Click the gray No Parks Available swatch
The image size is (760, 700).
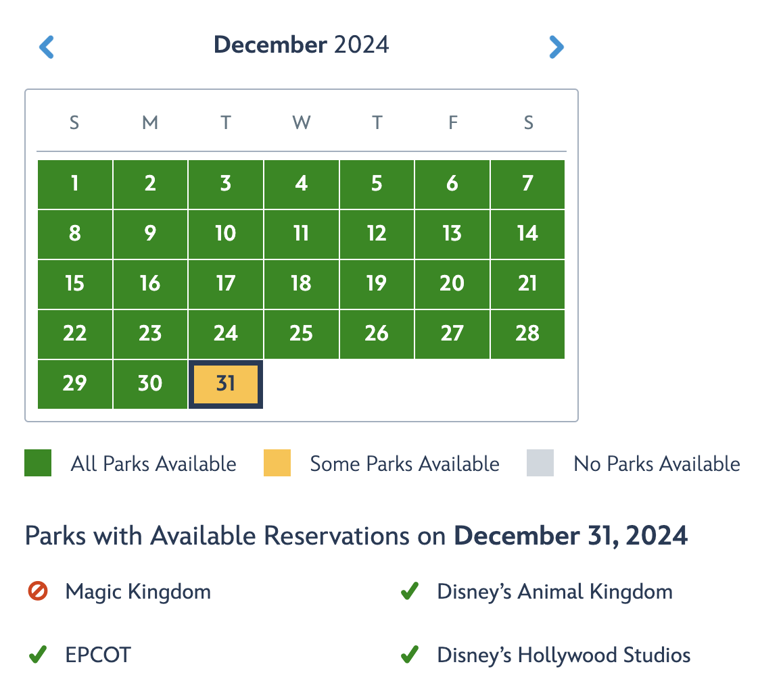click(540, 464)
